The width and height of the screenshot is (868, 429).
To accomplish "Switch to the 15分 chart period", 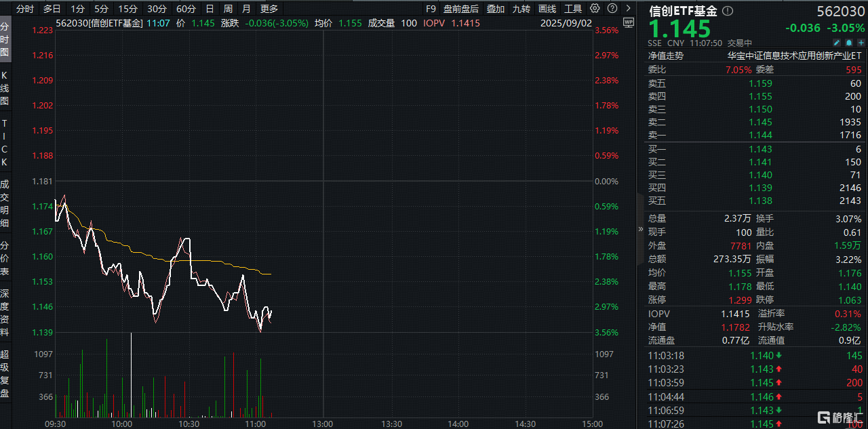I will (127, 9).
